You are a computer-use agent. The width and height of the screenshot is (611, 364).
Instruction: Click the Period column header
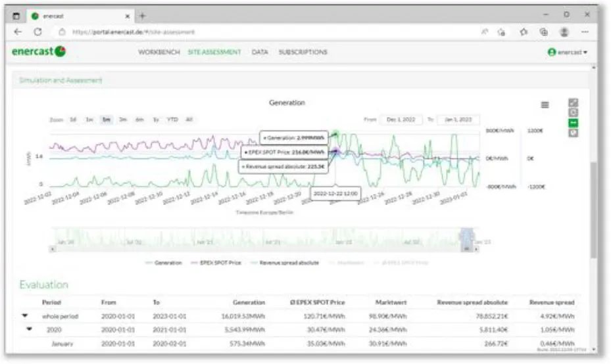coord(51,302)
